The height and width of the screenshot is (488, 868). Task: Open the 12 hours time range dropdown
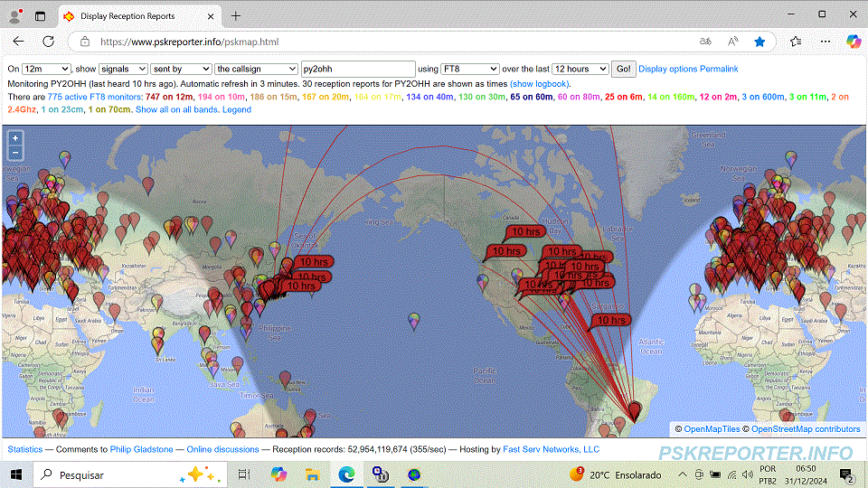tap(580, 69)
